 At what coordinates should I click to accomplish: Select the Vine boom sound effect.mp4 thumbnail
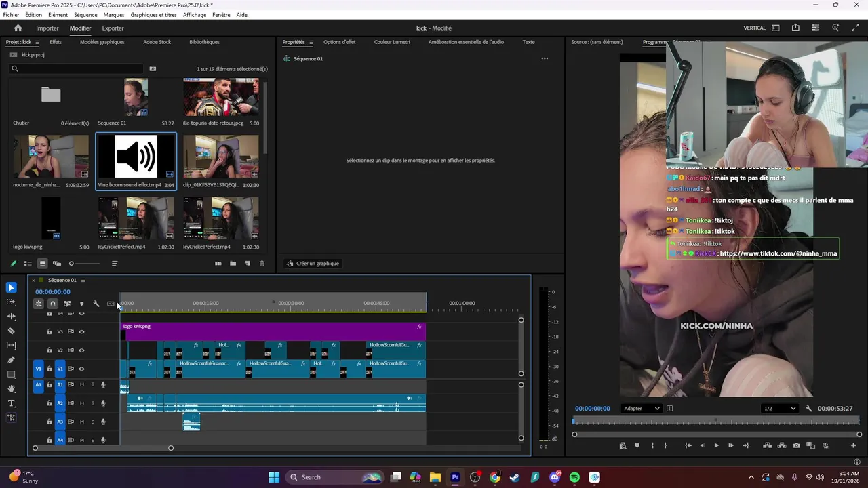coord(136,157)
